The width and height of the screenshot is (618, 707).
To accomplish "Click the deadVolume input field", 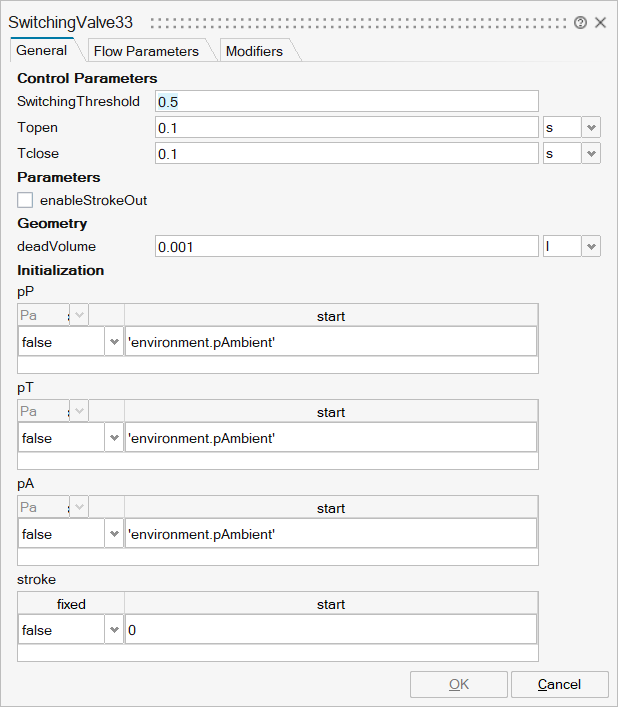I will pyautogui.click(x=346, y=246).
